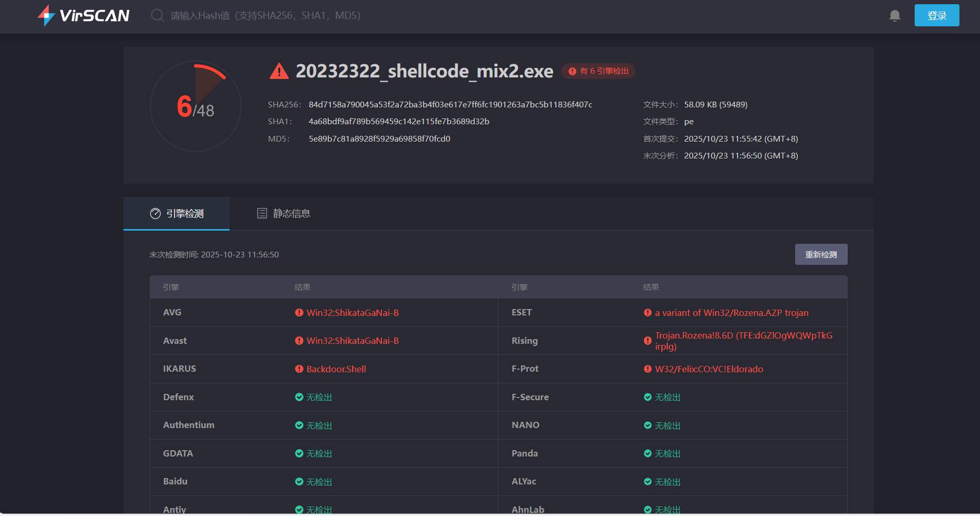Image resolution: width=980 pixels, height=516 pixels.
Task: Click the F-Prot W32/Felix:CO:VC!Eldorado result
Action: pos(709,369)
